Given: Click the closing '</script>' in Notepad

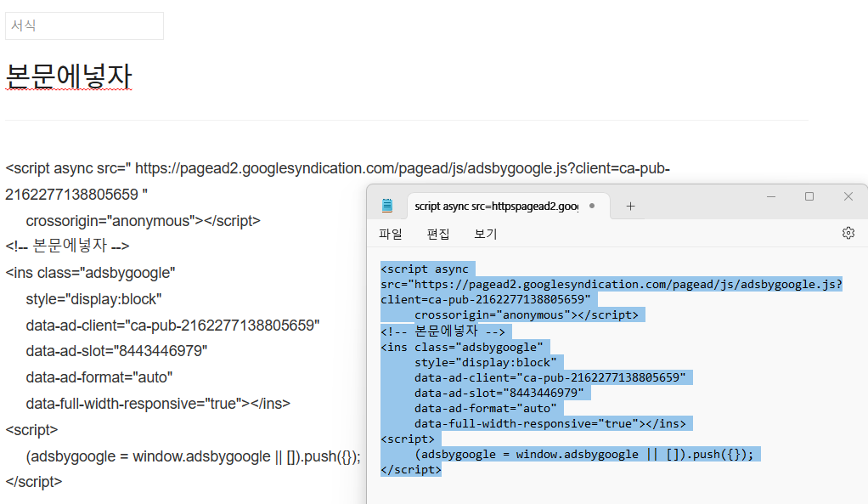Looking at the screenshot, I should (x=411, y=470).
